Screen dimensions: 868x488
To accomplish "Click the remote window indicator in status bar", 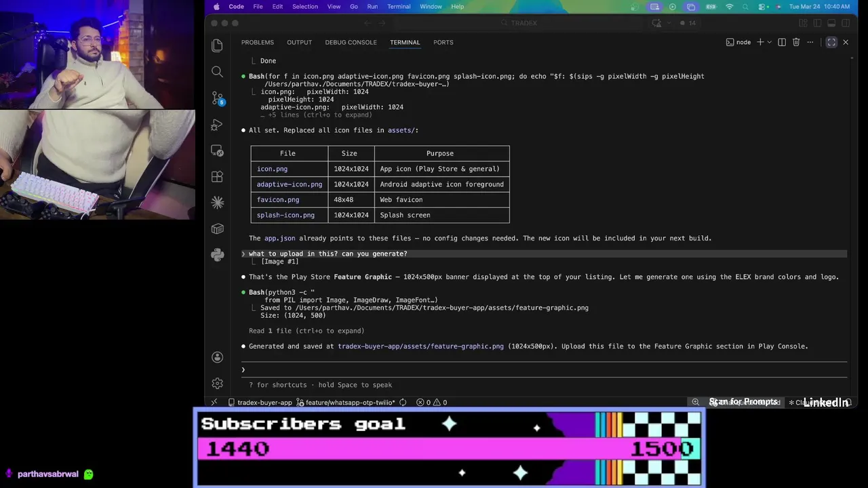I will click(214, 402).
